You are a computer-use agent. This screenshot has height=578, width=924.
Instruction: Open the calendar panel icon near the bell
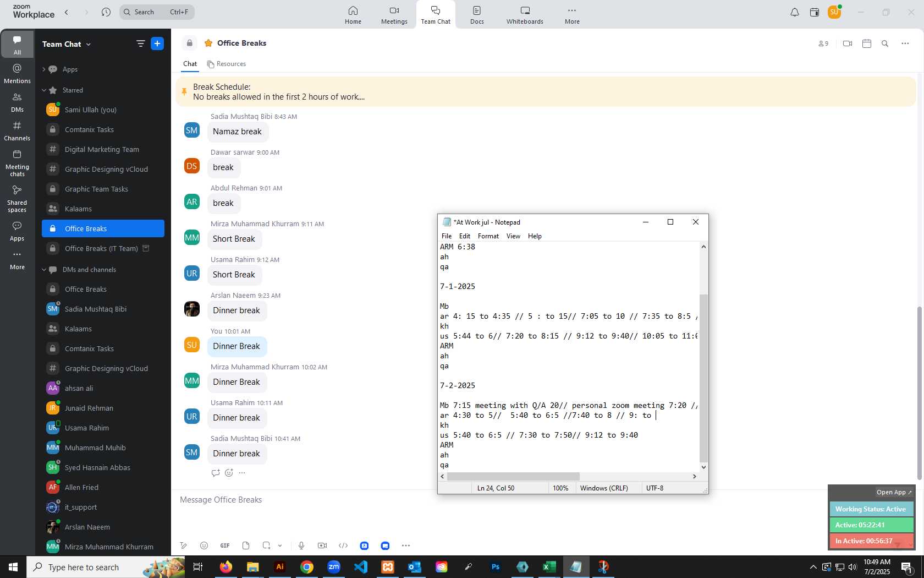pyautogui.click(x=815, y=12)
